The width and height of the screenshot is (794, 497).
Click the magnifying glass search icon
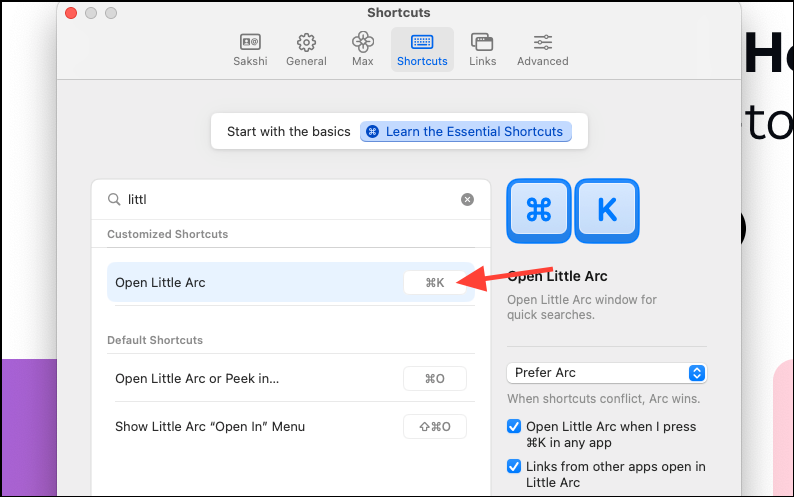tap(114, 200)
